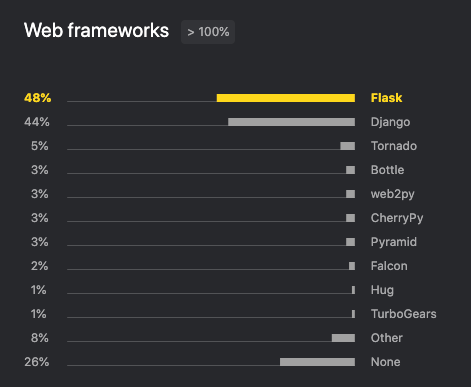This screenshot has height=387, width=471.
Task: Click the Tornado bar segment
Action: tap(347, 146)
